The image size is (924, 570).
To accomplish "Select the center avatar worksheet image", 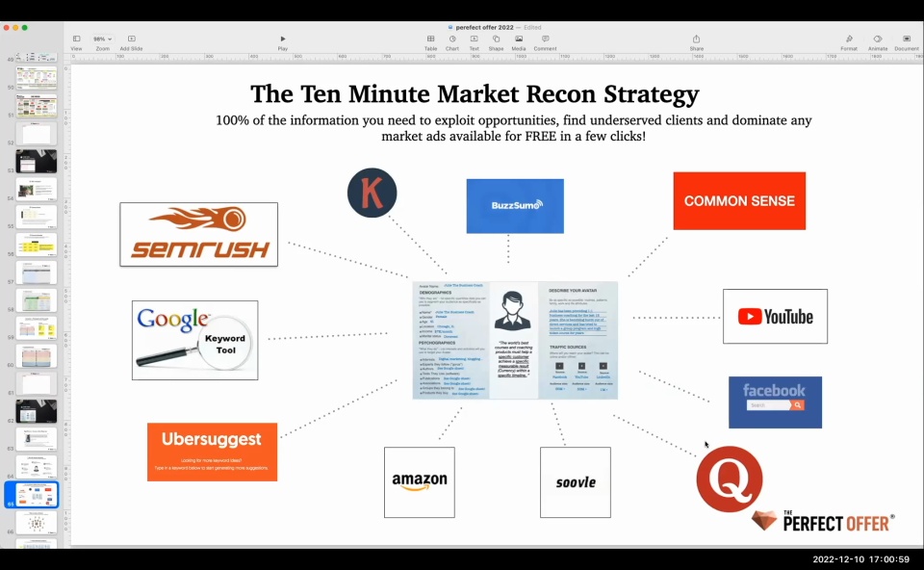I will point(515,340).
